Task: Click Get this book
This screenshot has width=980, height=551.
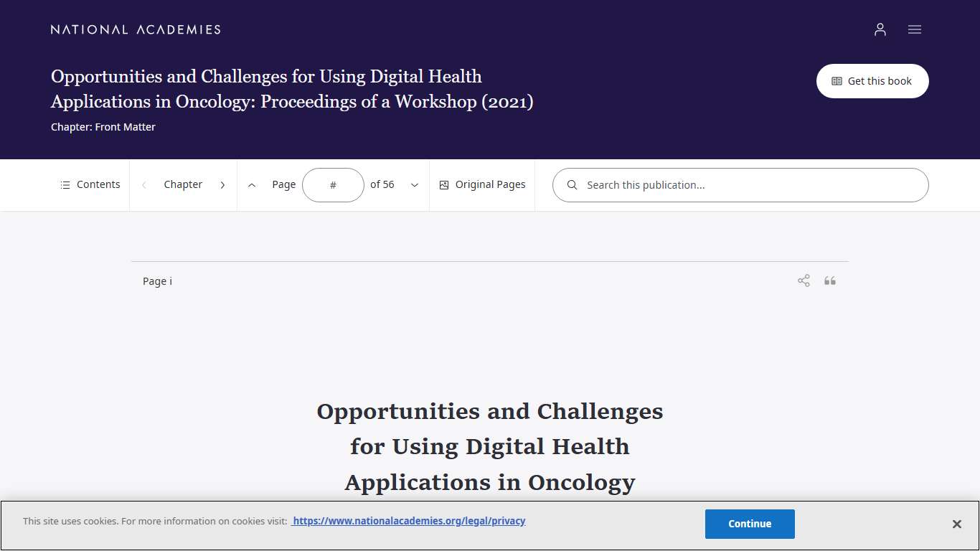Action: (x=872, y=81)
